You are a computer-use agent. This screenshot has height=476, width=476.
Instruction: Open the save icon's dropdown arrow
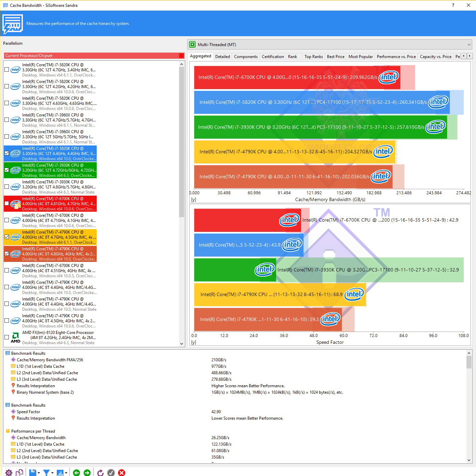coord(39,473)
